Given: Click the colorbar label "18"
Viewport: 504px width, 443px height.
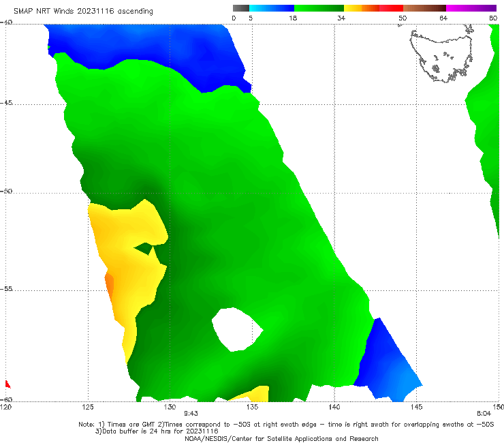Looking at the screenshot, I should (x=293, y=18).
